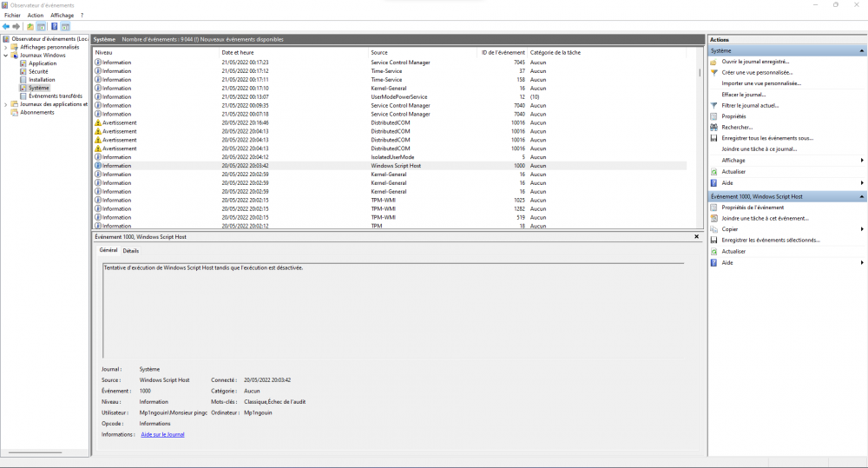This screenshot has height=468, width=868.
Task: Open the Action menu
Action: point(36,16)
